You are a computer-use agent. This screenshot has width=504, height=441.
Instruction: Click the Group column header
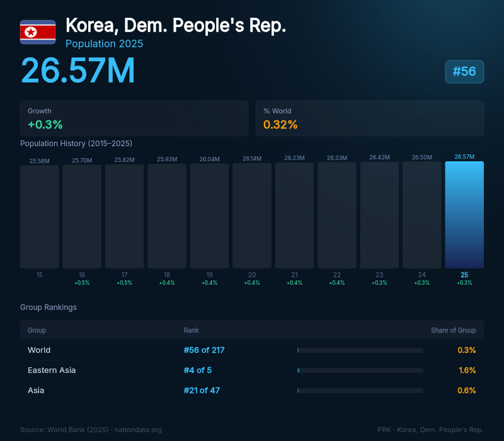coord(37,330)
